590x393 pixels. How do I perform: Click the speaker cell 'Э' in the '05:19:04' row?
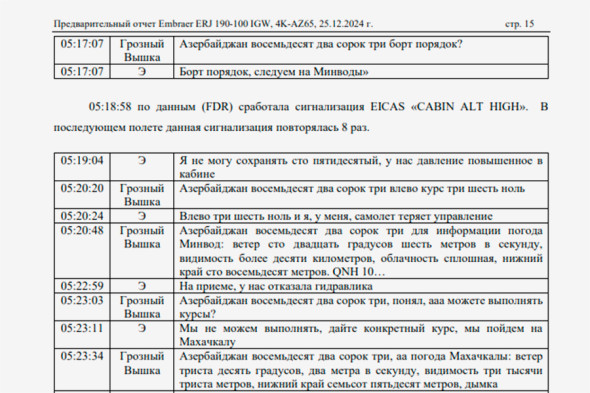(142, 166)
